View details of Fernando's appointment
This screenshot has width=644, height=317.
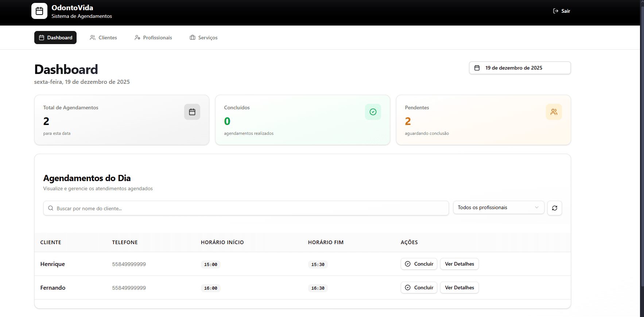click(459, 287)
